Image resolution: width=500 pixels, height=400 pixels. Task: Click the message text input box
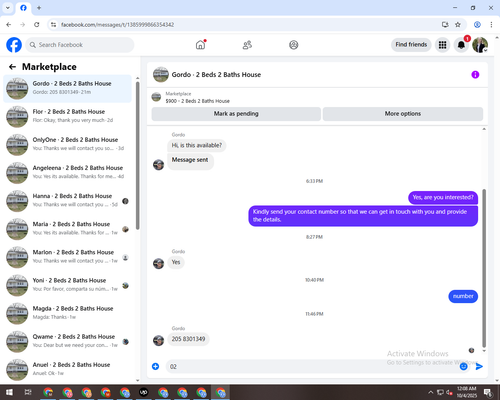point(312,366)
